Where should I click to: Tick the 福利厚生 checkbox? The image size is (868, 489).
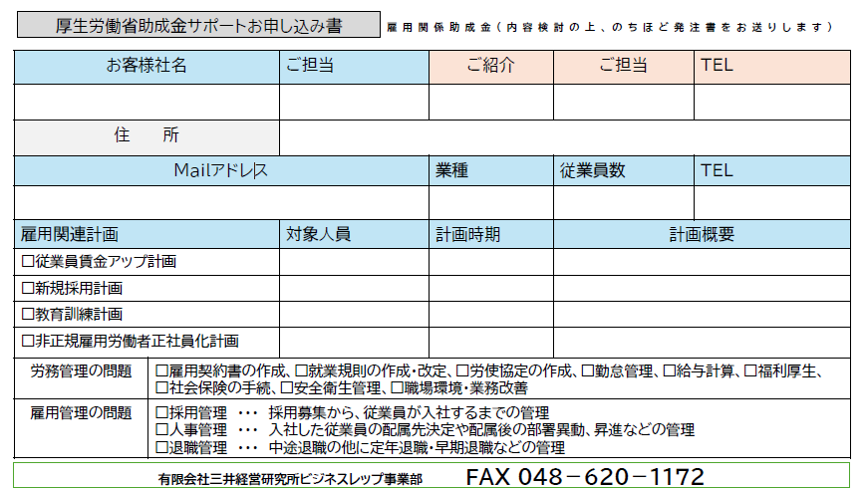click(750, 371)
